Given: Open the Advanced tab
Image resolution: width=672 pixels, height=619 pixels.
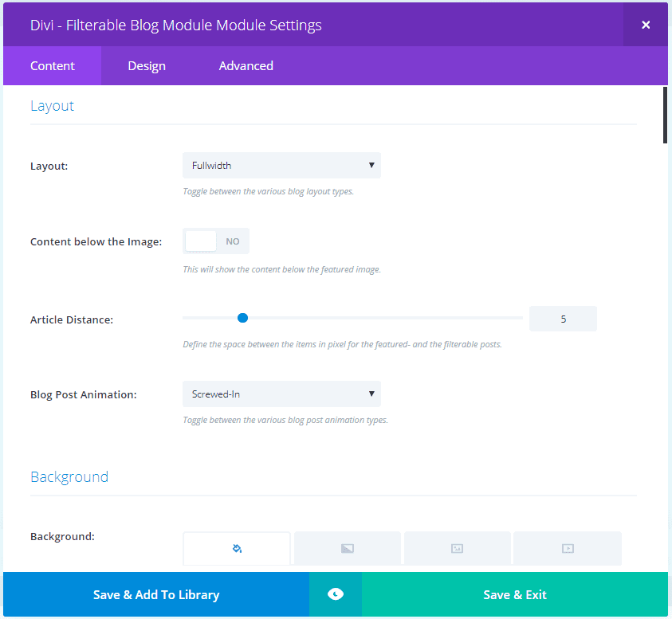Looking at the screenshot, I should (x=246, y=66).
